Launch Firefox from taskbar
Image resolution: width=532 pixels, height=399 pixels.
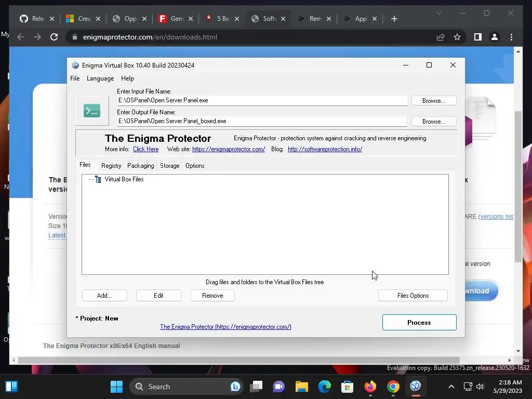pyautogui.click(x=370, y=387)
